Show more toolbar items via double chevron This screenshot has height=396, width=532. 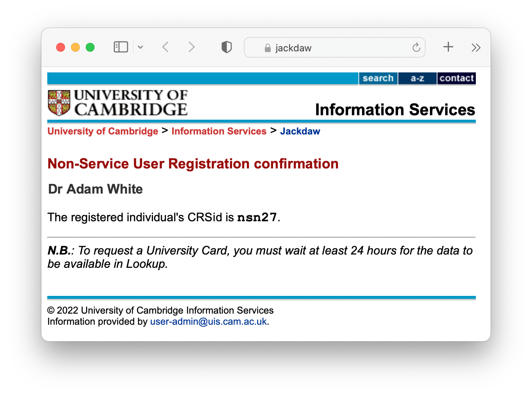point(476,48)
